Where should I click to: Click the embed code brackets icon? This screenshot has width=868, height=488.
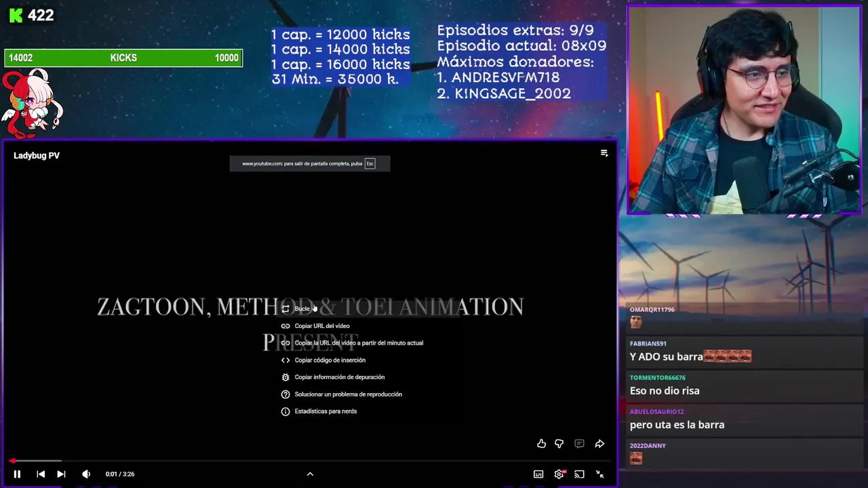pos(285,361)
